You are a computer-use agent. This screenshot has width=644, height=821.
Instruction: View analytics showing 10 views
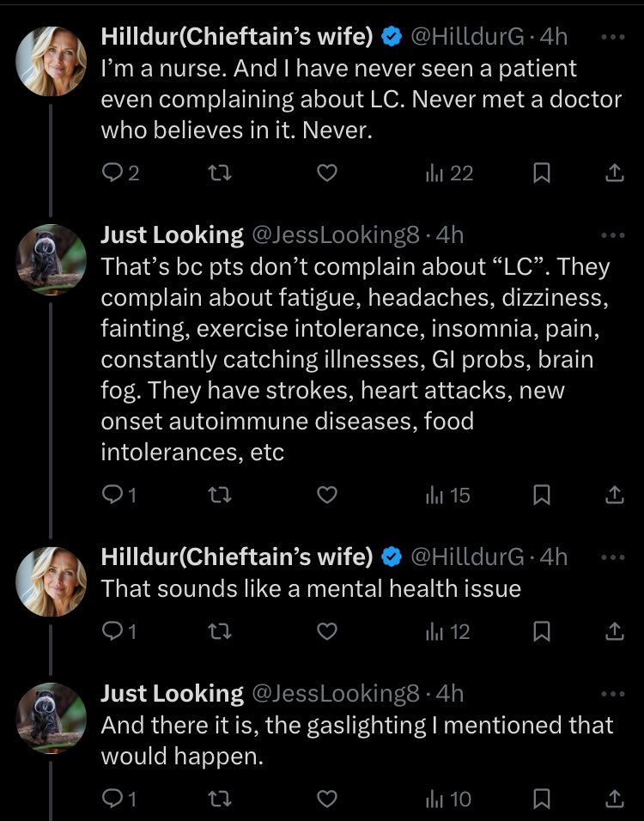point(448,799)
